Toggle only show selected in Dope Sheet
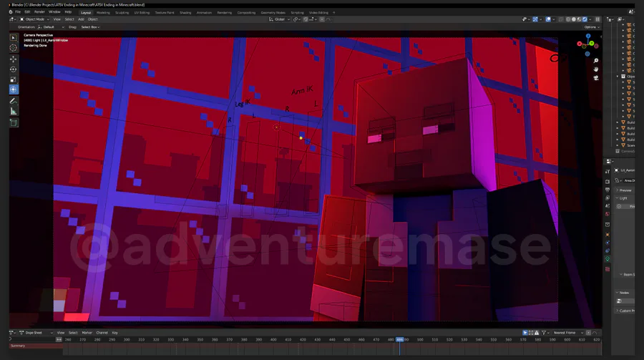644x360 pixels. point(525,333)
